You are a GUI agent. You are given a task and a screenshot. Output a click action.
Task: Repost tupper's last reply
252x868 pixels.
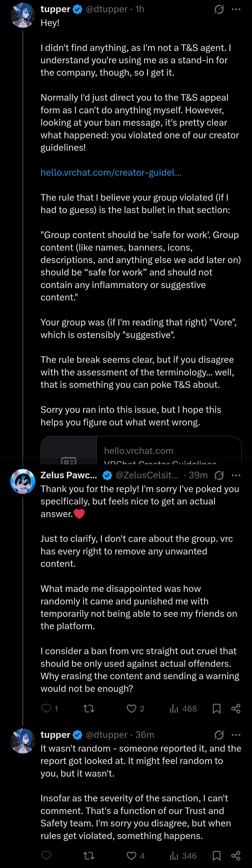coord(89,856)
